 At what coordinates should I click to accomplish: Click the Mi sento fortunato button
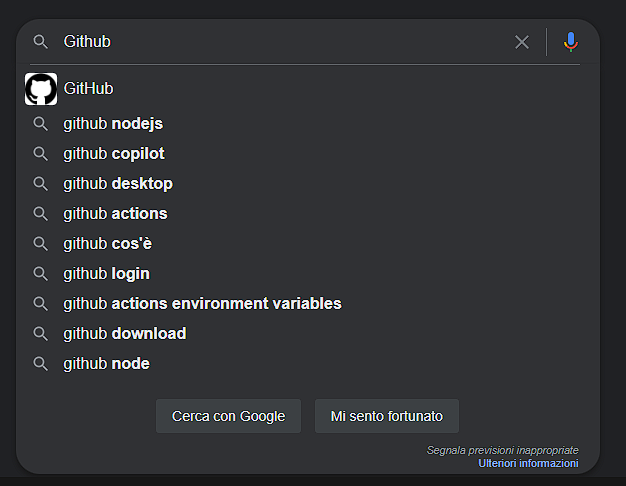pyautogui.click(x=387, y=416)
